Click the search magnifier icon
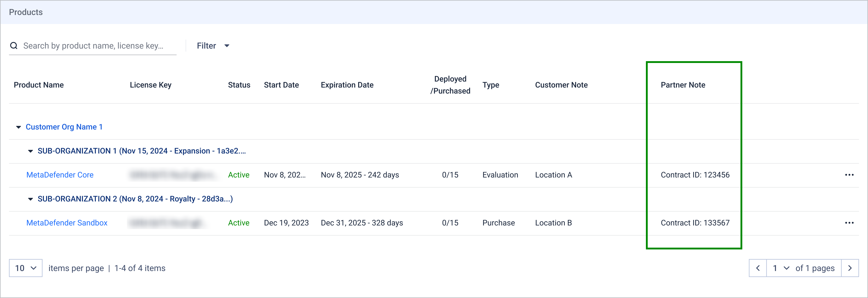 coord(14,46)
